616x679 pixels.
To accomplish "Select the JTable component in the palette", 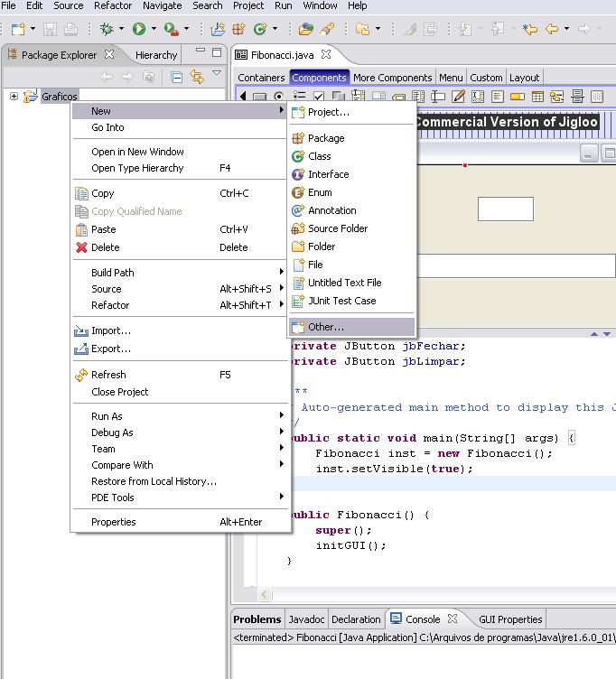I will click(x=537, y=97).
